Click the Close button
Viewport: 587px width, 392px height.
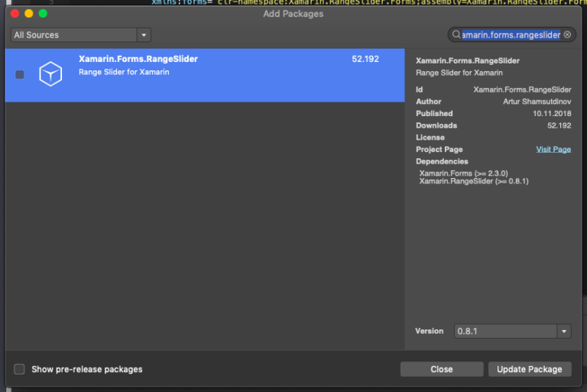(442, 369)
